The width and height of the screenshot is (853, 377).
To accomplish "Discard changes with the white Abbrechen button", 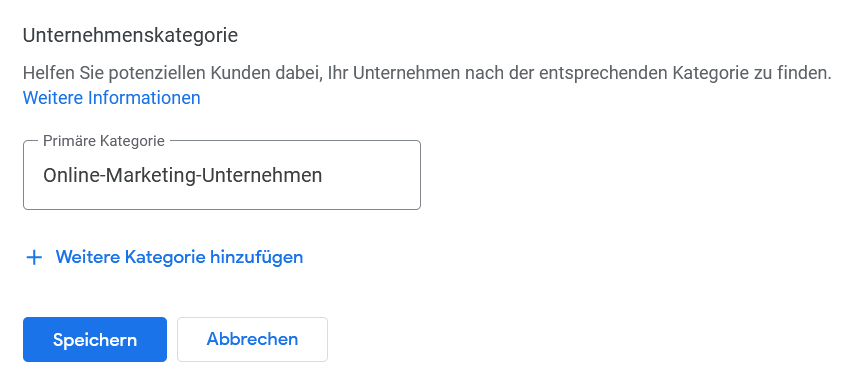I will tap(252, 339).
